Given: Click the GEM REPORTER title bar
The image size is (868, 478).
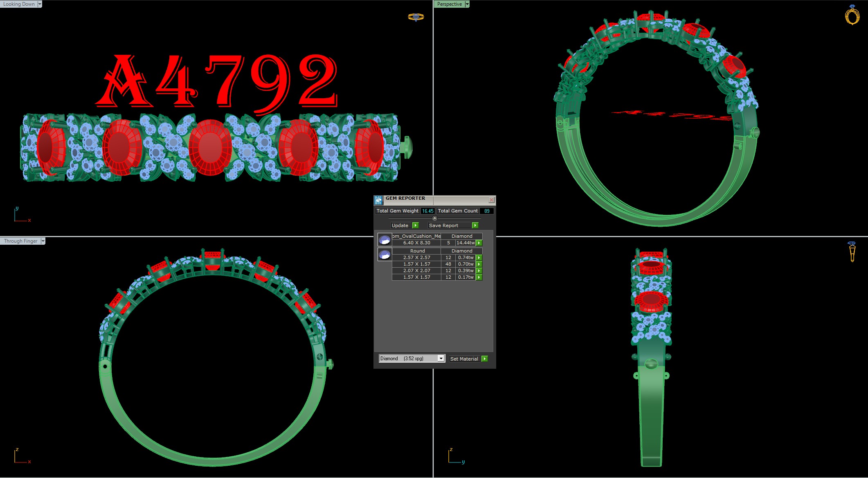Looking at the screenshot, I should coord(434,200).
